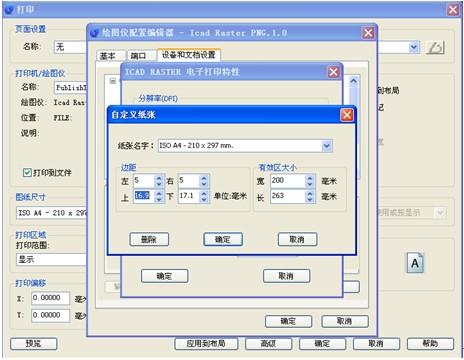Click the 左 margin input field
This screenshot has height=360, width=464.
click(144, 181)
